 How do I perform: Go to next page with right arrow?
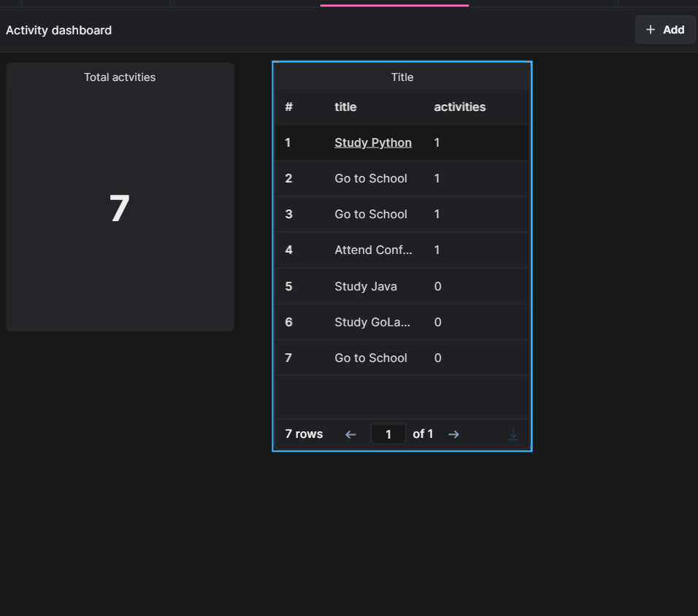(x=453, y=434)
